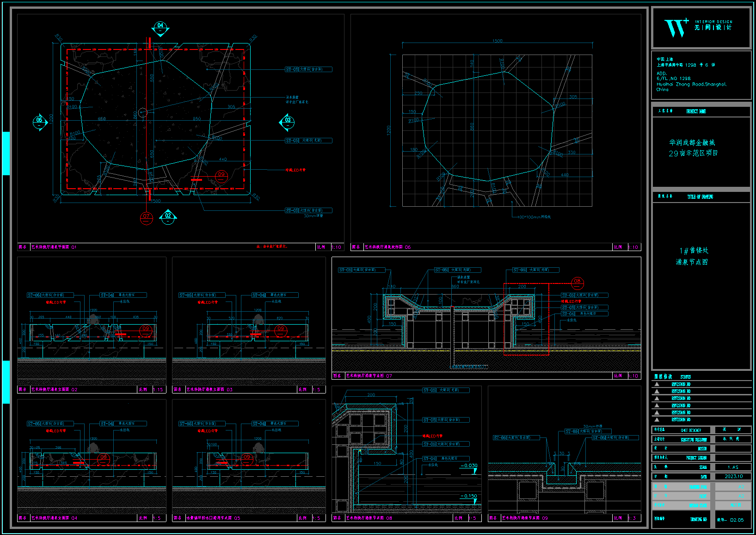Click the drawing 05 title label
This screenshot has width=756, height=535.
pos(213,518)
